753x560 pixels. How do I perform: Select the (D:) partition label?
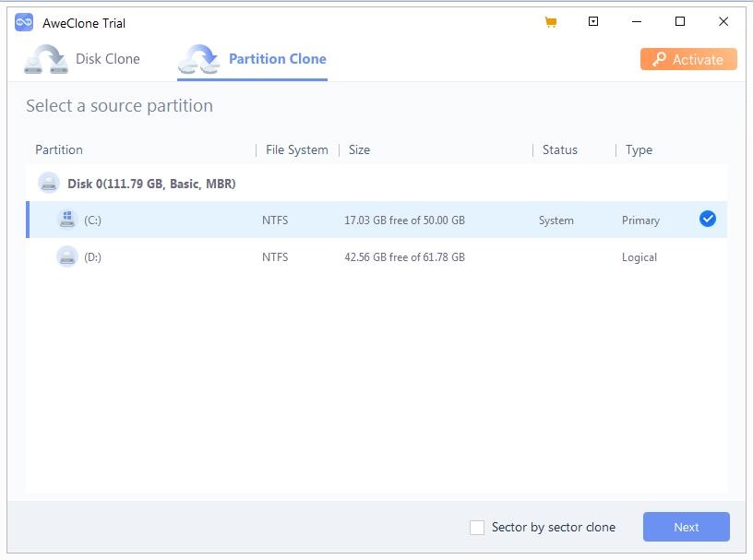point(92,257)
